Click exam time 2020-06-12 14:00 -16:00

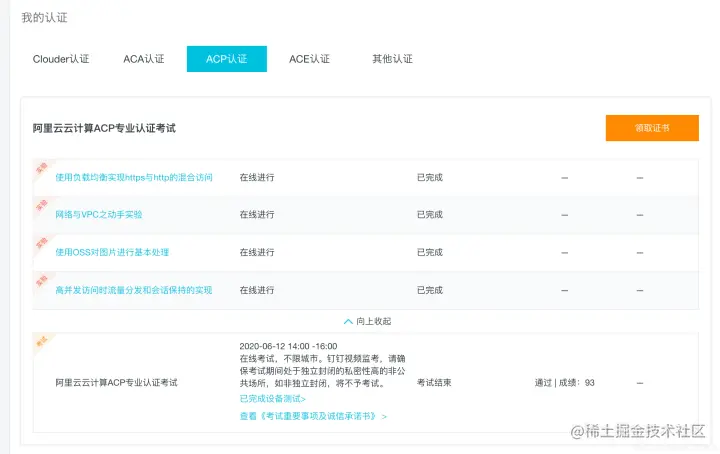pos(288,346)
